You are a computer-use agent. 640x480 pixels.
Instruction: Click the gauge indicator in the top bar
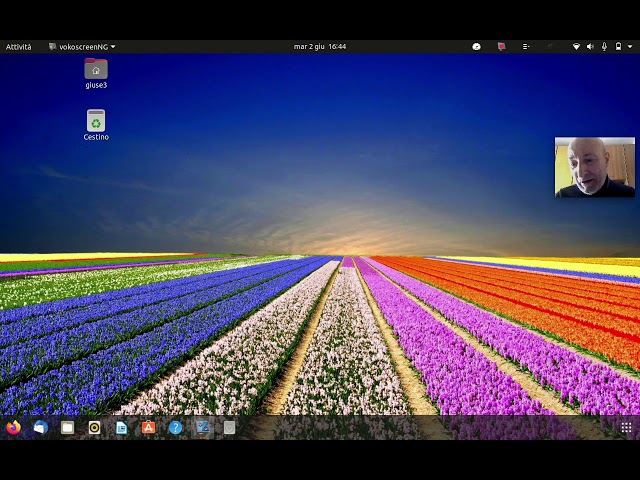[x=476, y=47]
